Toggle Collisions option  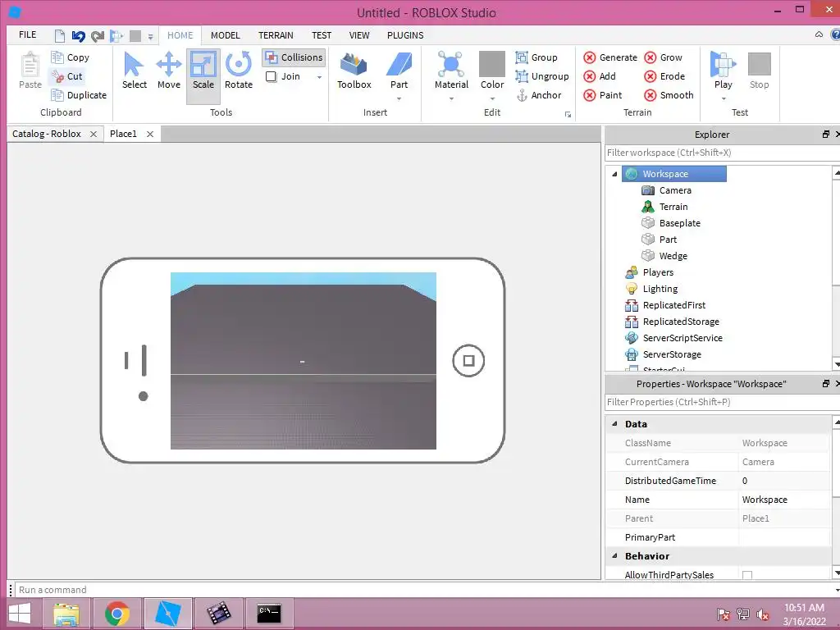tap(294, 57)
